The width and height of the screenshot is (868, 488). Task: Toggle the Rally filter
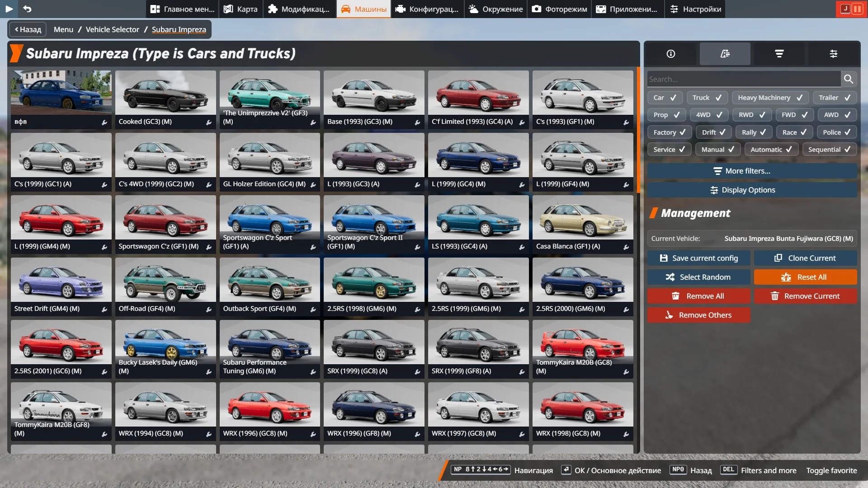(x=754, y=132)
